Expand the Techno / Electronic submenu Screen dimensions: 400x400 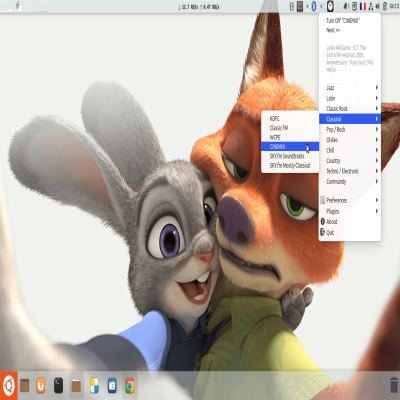[x=350, y=171]
